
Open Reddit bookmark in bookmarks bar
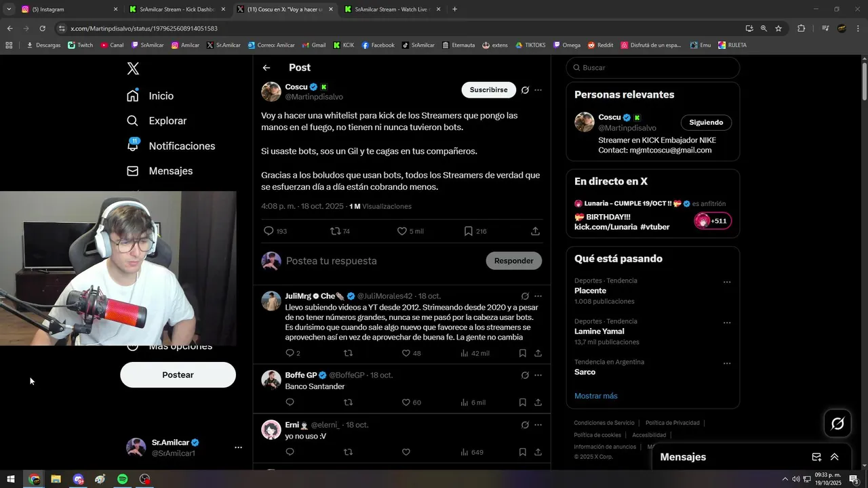(x=601, y=45)
